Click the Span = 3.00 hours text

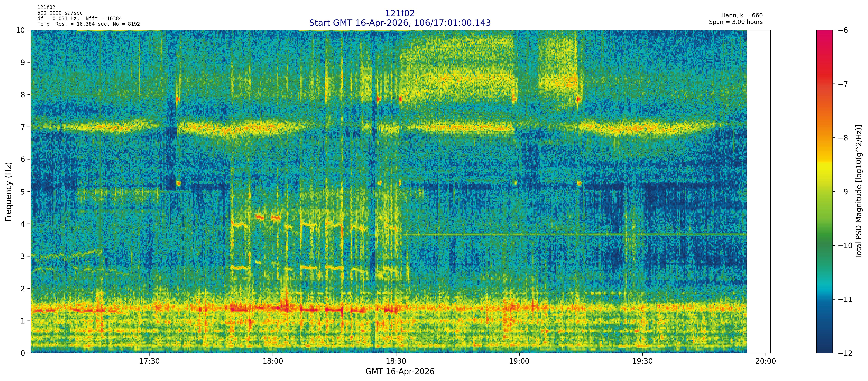(x=736, y=22)
